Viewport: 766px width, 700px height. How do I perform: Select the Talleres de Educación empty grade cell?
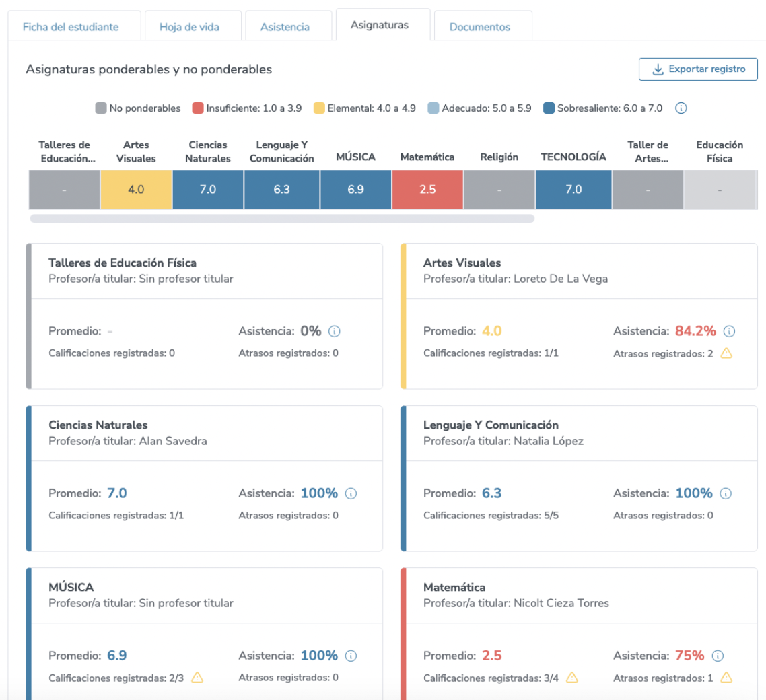tap(65, 190)
